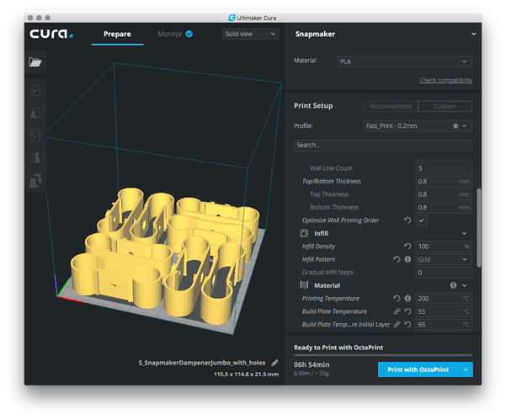
Task: Edit the Top Thickness value
Action: [444, 194]
